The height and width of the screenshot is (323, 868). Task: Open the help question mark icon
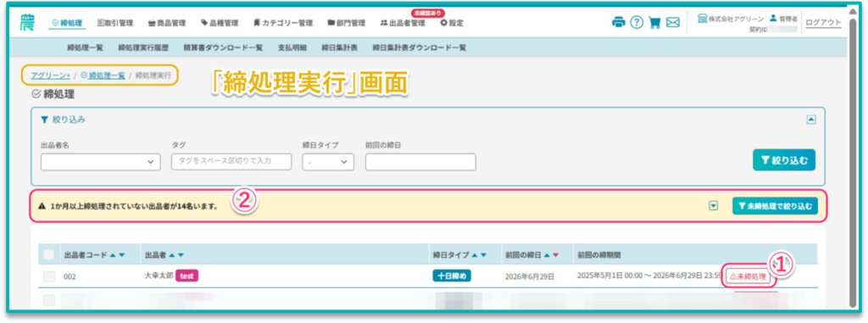pos(637,22)
